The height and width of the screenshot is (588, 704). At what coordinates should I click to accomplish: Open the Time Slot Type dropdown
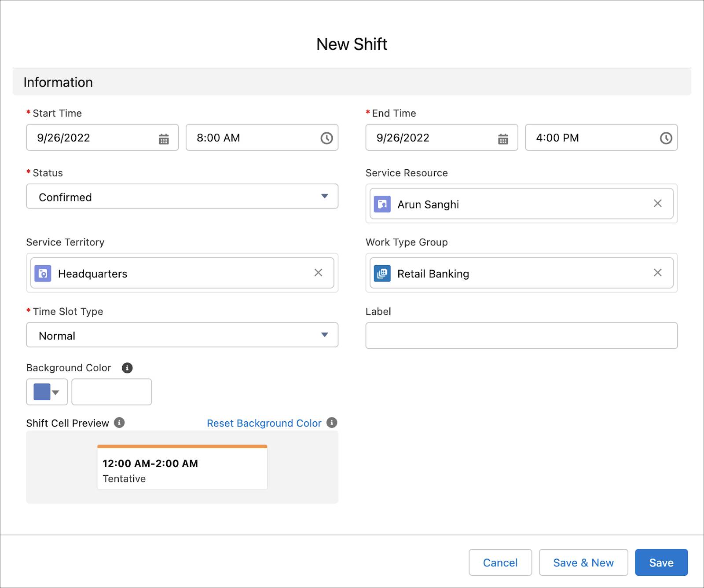coord(324,335)
